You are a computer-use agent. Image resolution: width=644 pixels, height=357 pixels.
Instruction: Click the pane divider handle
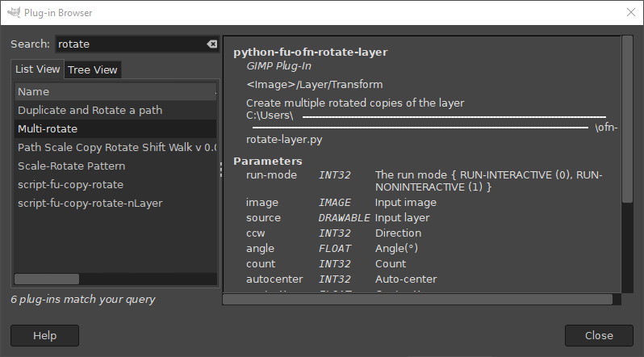220,169
